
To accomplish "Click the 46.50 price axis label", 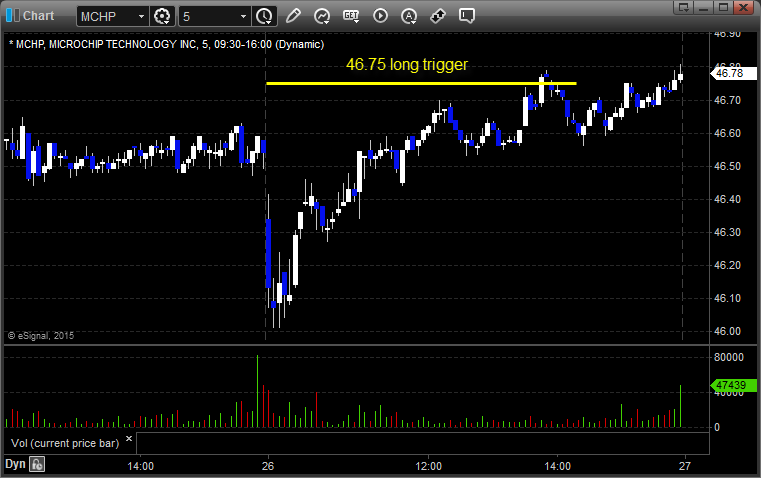I will [728, 166].
